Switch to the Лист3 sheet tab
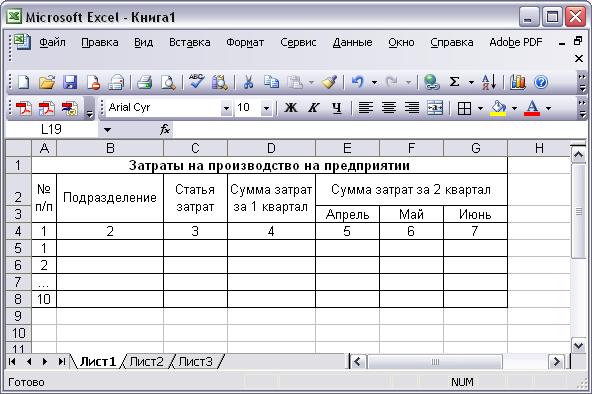Viewport: 592px width, 394px height. tap(196, 362)
